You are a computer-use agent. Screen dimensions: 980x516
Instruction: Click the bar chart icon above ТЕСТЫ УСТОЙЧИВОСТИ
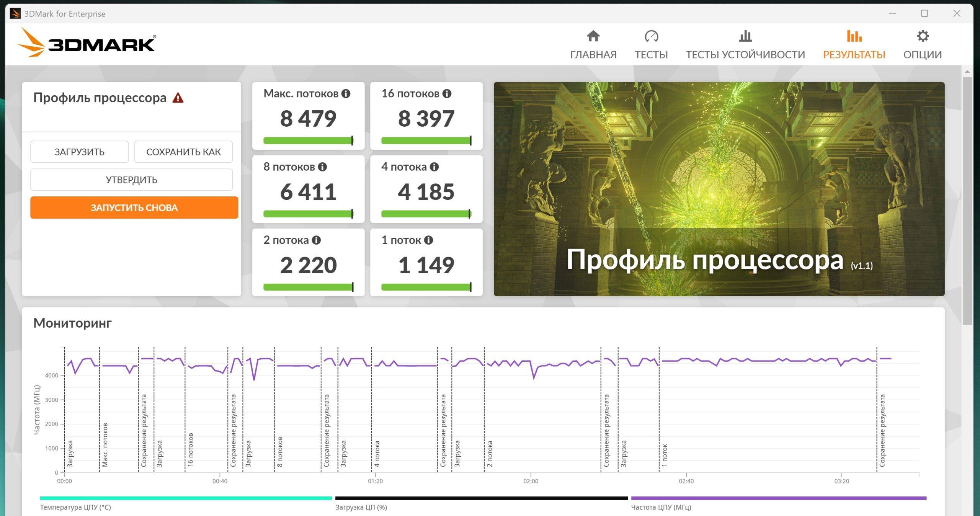(x=745, y=36)
